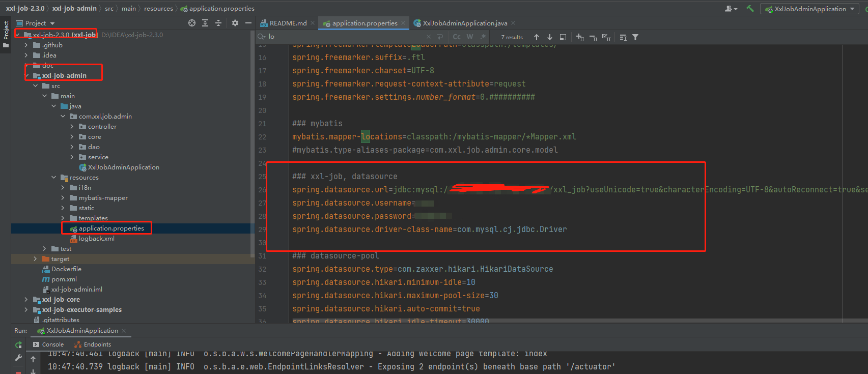868x374 pixels.
Task: Open the vertical Project sidebar tab
Action: tap(6, 34)
